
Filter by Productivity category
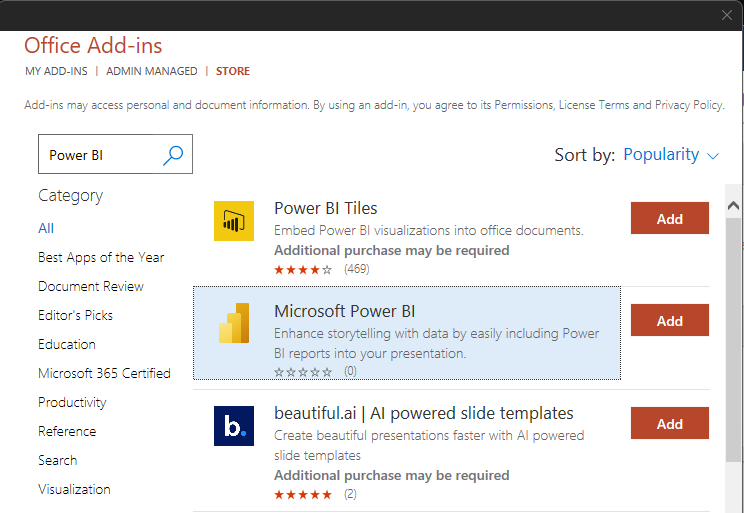coord(72,402)
